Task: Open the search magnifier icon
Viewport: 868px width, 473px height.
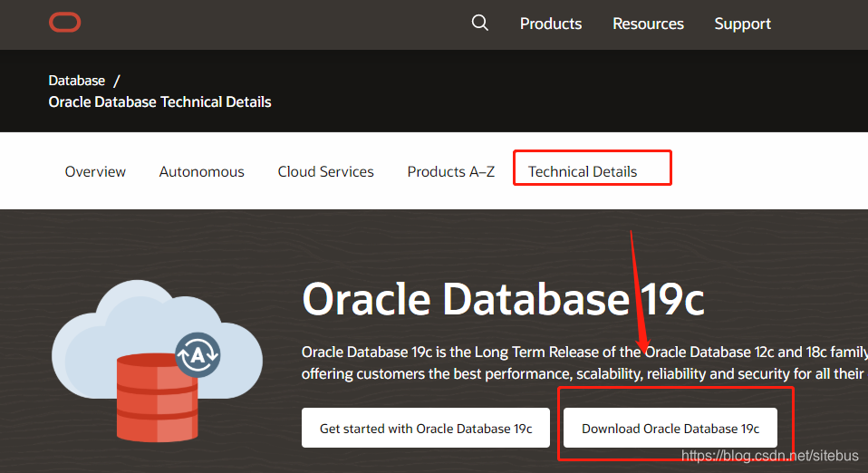Action: pyautogui.click(x=480, y=23)
